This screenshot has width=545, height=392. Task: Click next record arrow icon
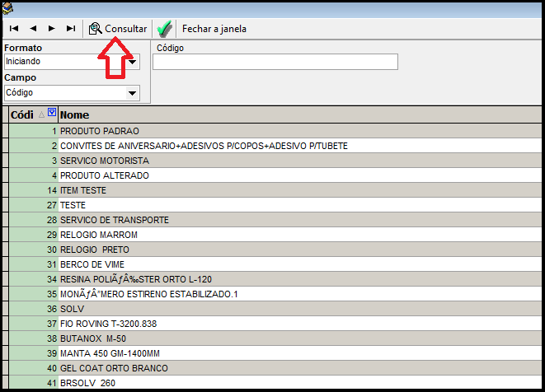pyautogui.click(x=52, y=29)
